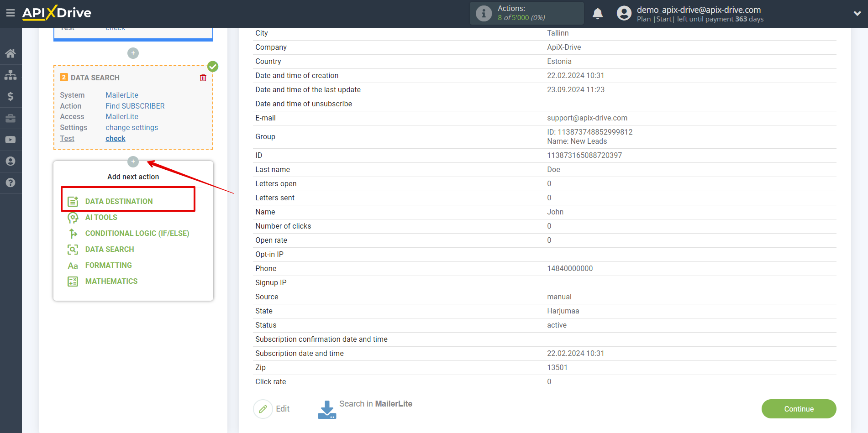
Task: Click the Mathematics calculator icon
Action: tap(73, 282)
